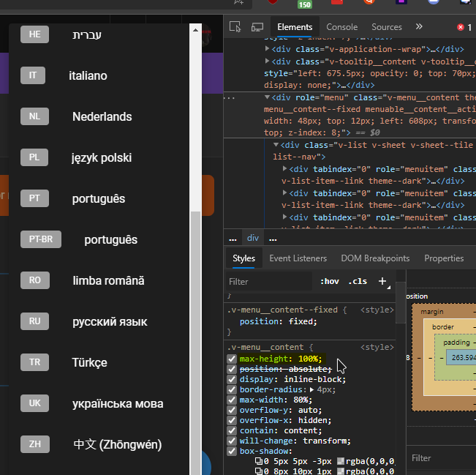Select the RO language badge
Viewport: 476px width, 475px height.
pyautogui.click(x=35, y=280)
